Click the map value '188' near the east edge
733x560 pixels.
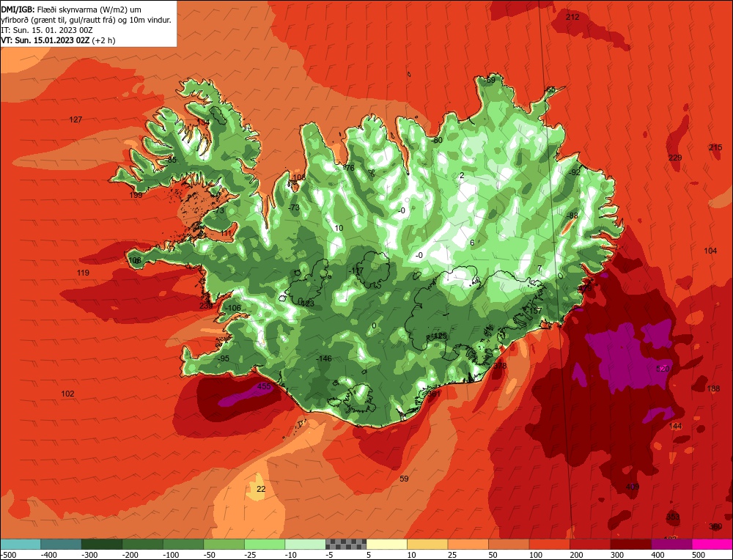click(713, 388)
